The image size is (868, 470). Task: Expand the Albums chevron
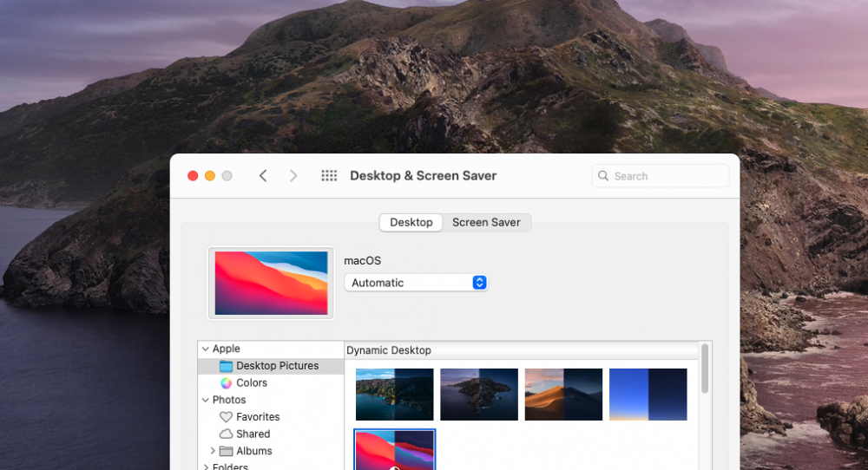213,451
